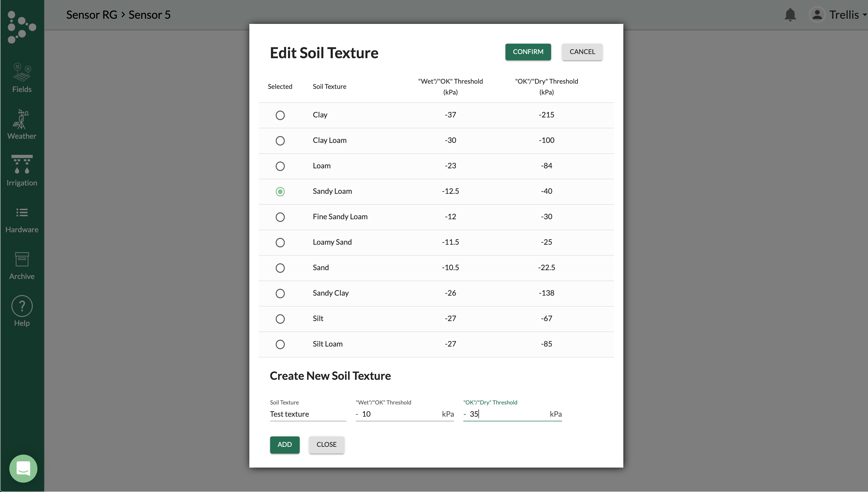Viewport: 868px width, 492px height.
Task: Click the Soil Texture name field
Action: [x=308, y=414]
